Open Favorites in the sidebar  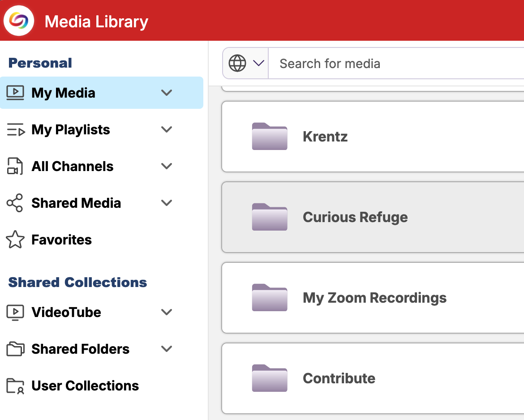tap(61, 240)
